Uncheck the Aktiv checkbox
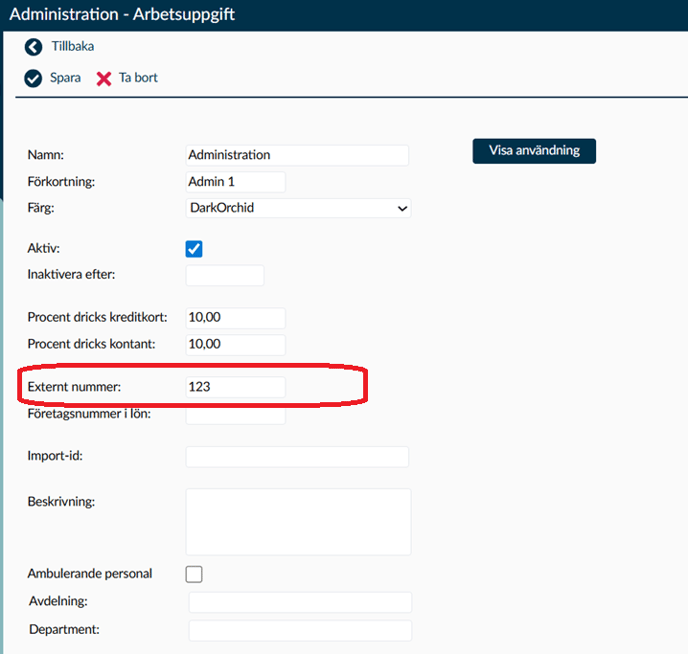 coord(195,249)
